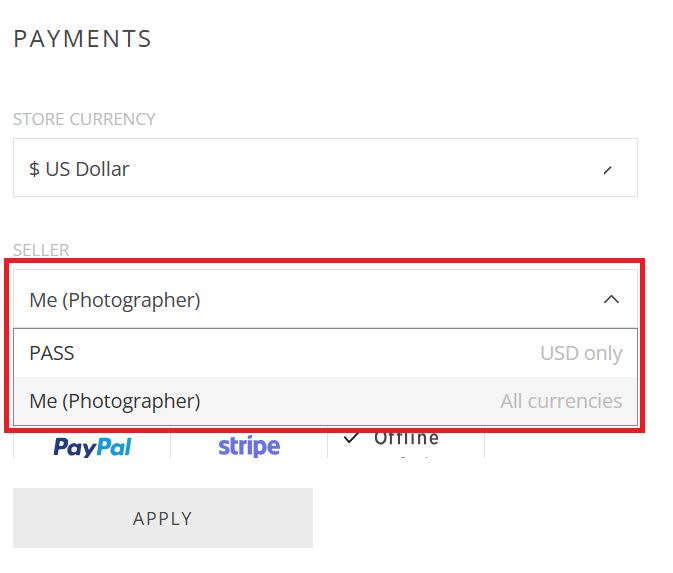Click the 'All currencies' hint text
The image size is (673, 573).
click(561, 401)
